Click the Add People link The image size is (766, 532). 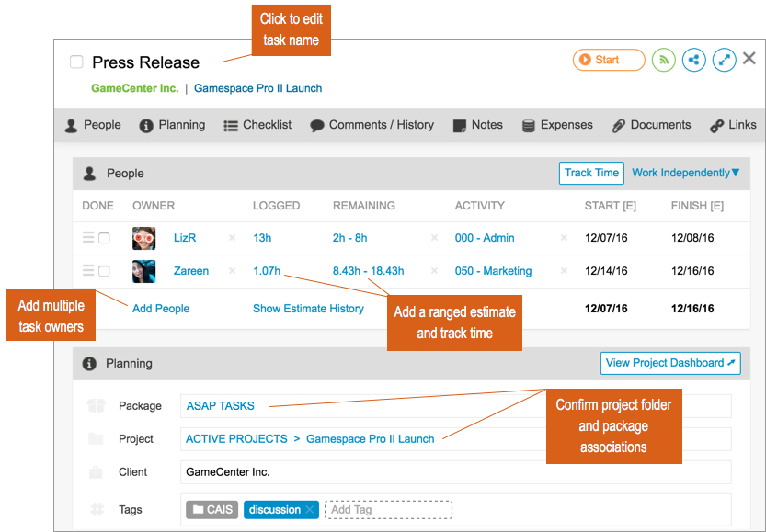161,309
